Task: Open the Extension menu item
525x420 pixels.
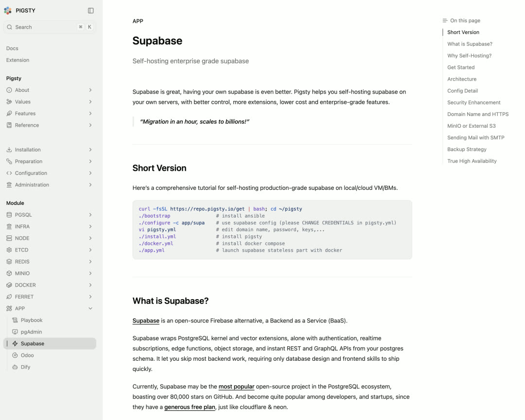Action: [x=17, y=60]
